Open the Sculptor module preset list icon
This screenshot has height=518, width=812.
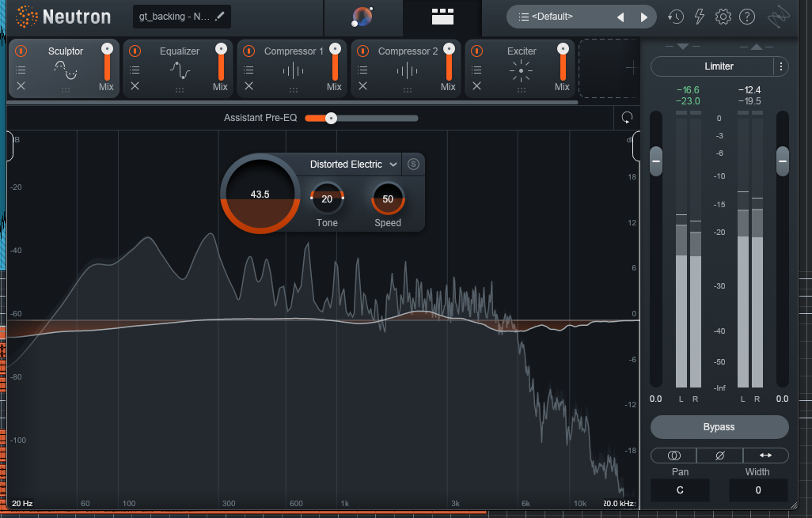[x=21, y=70]
